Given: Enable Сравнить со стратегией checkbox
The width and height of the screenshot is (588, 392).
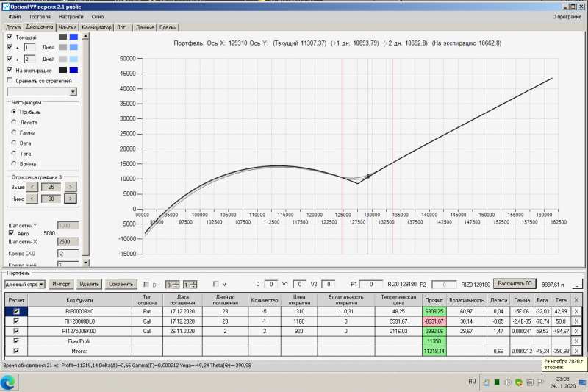Looking at the screenshot, I should [x=10, y=80].
